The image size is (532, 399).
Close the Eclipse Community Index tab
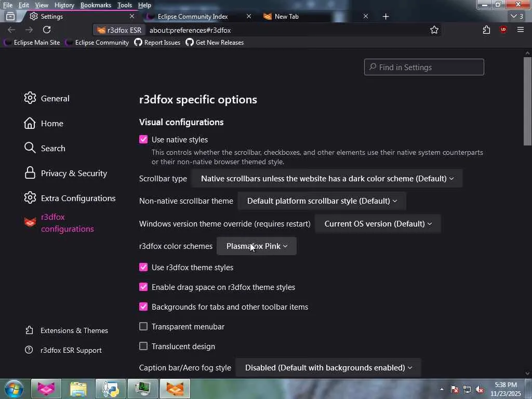click(249, 16)
